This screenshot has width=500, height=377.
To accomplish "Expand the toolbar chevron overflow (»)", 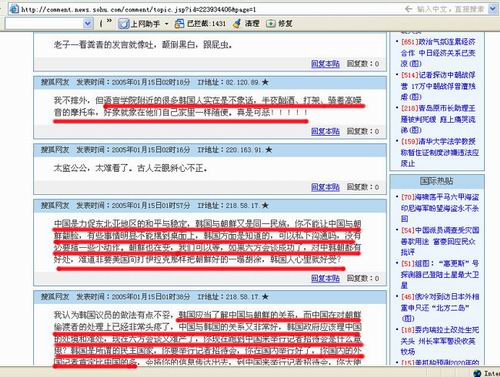I will point(109,22).
